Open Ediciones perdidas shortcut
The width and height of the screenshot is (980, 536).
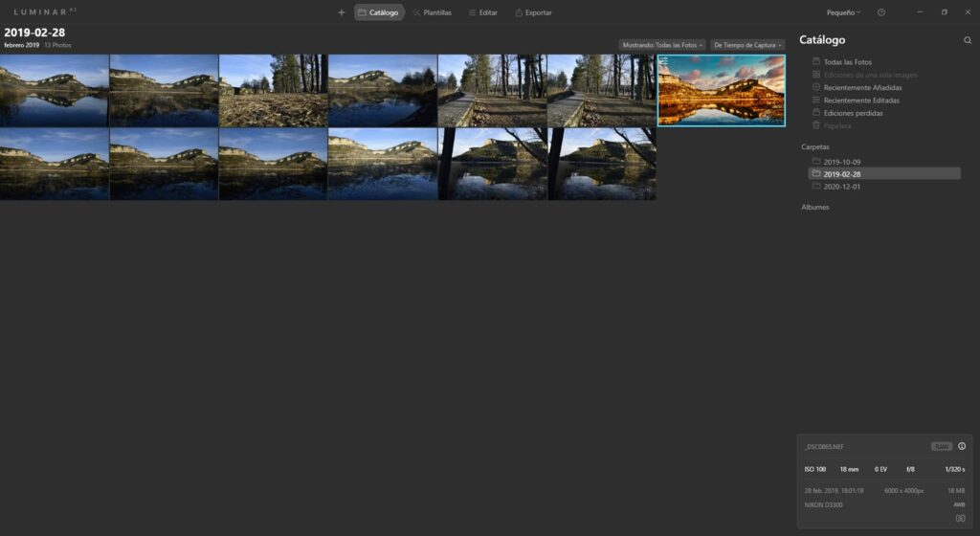(853, 113)
